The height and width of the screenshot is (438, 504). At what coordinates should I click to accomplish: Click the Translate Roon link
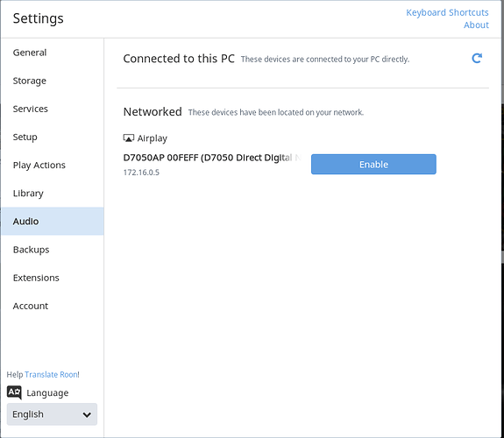51,374
